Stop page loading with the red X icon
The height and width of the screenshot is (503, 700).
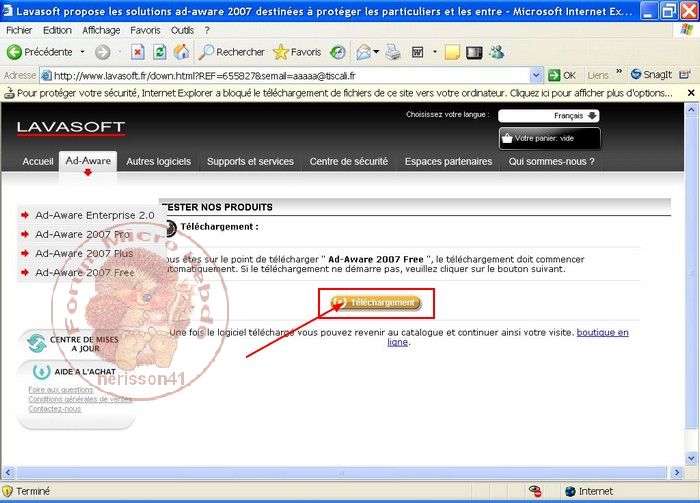point(138,52)
